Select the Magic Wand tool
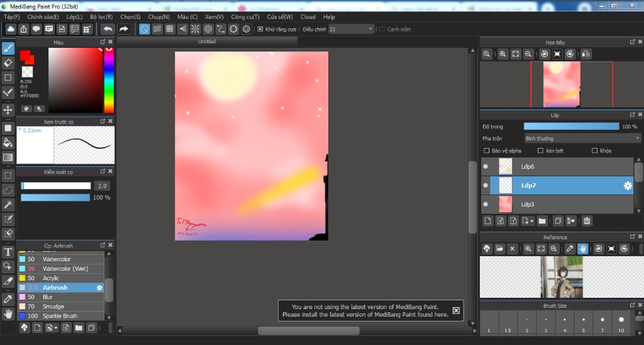Image resolution: width=644 pixels, height=345 pixels. (8, 205)
